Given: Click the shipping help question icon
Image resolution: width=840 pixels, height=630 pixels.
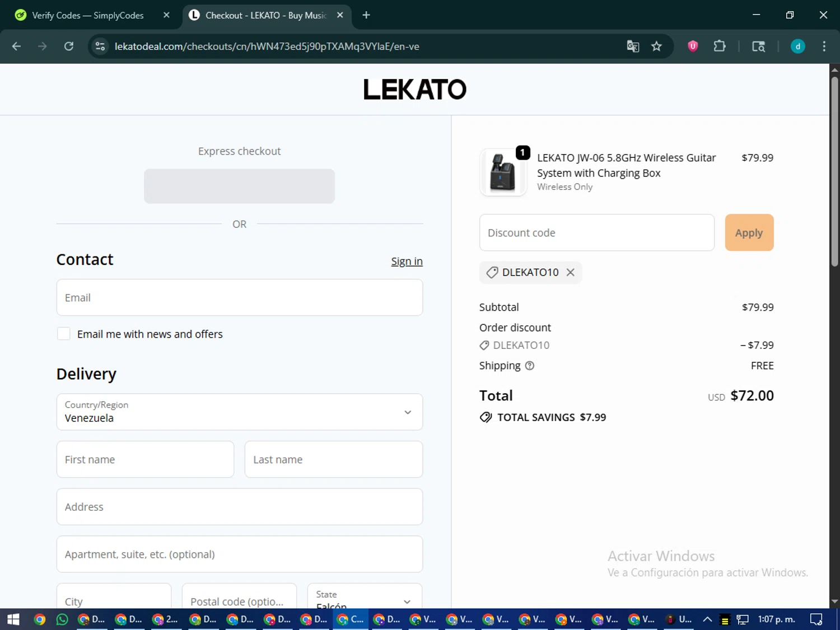Looking at the screenshot, I should (x=530, y=366).
